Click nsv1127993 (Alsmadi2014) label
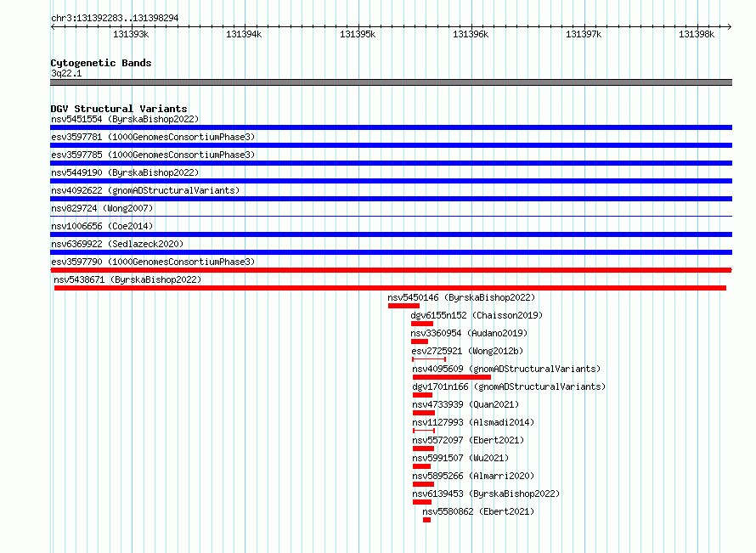Screen dimensions: 756x553 [x=473, y=422]
